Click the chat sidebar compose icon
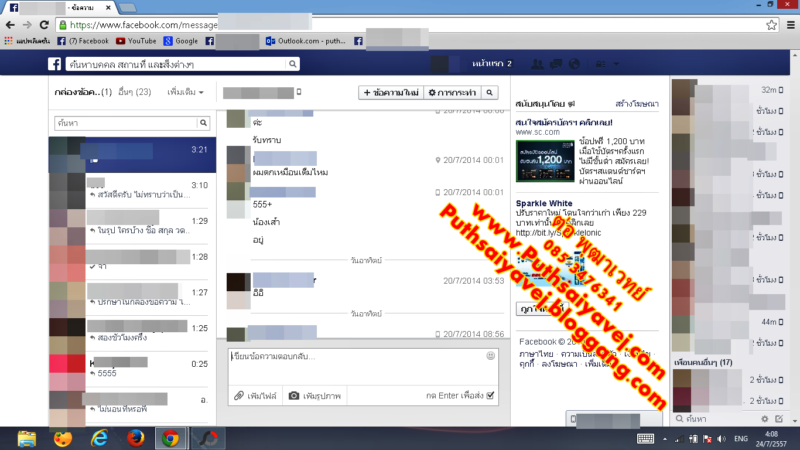The image size is (800, 450). click(779, 419)
